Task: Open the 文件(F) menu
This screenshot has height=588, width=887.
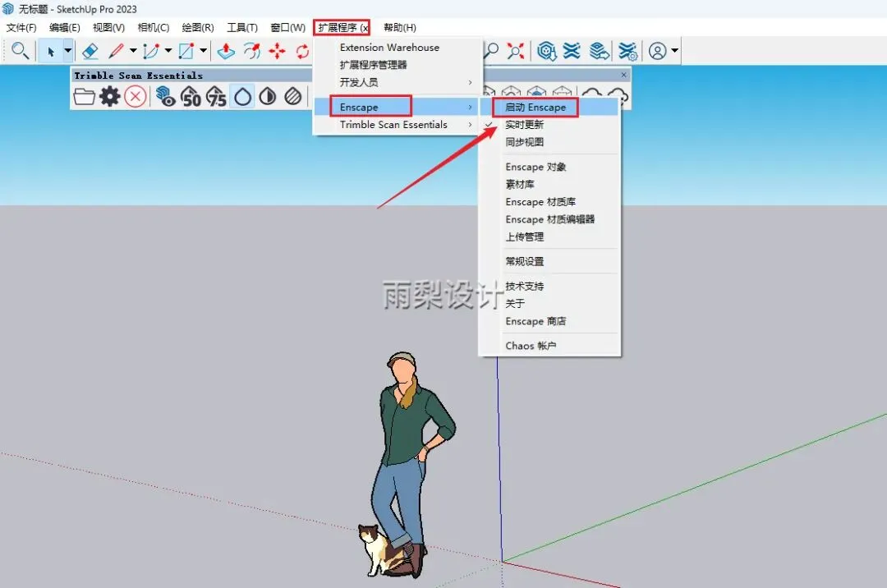Action: (x=21, y=28)
